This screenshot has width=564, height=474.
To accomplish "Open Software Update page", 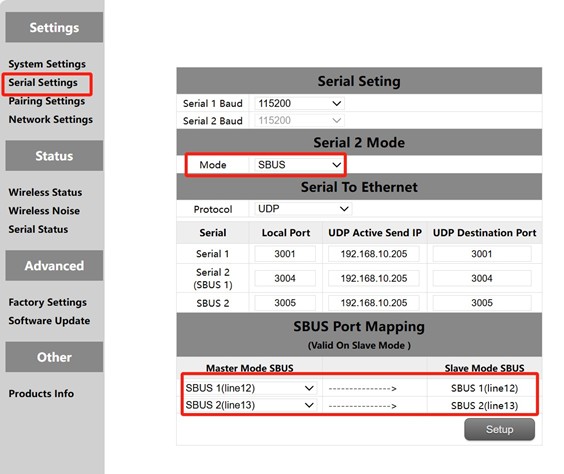I will (49, 321).
